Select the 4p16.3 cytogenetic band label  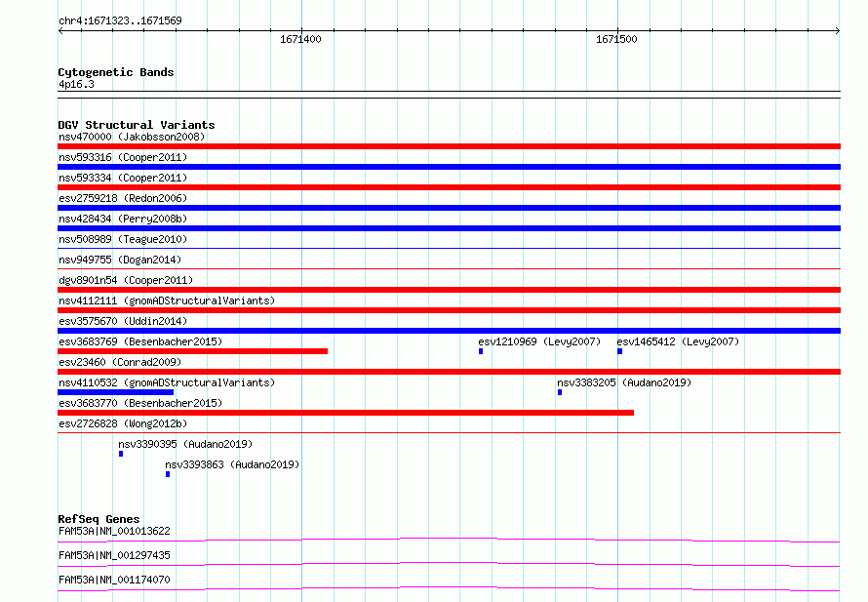point(76,84)
